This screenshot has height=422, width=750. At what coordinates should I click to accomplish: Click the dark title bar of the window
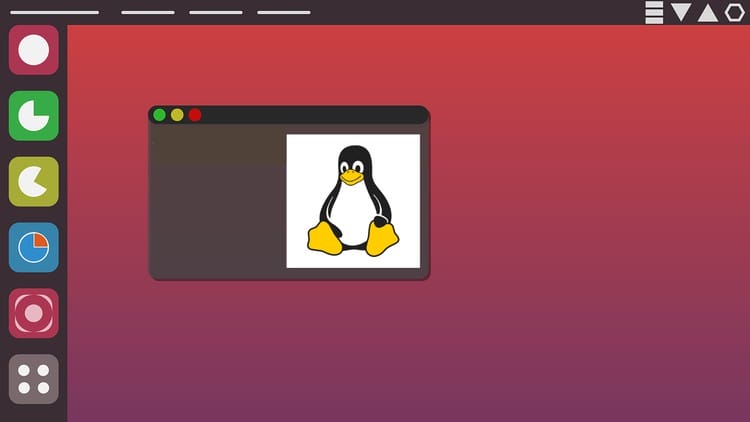click(x=310, y=115)
